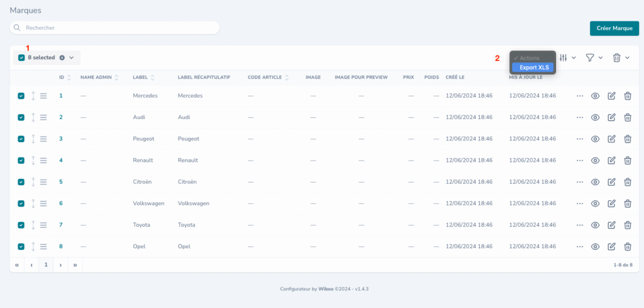Click the drag handle icon for Renault row
This screenshot has width=644, height=308.
click(43, 160)
